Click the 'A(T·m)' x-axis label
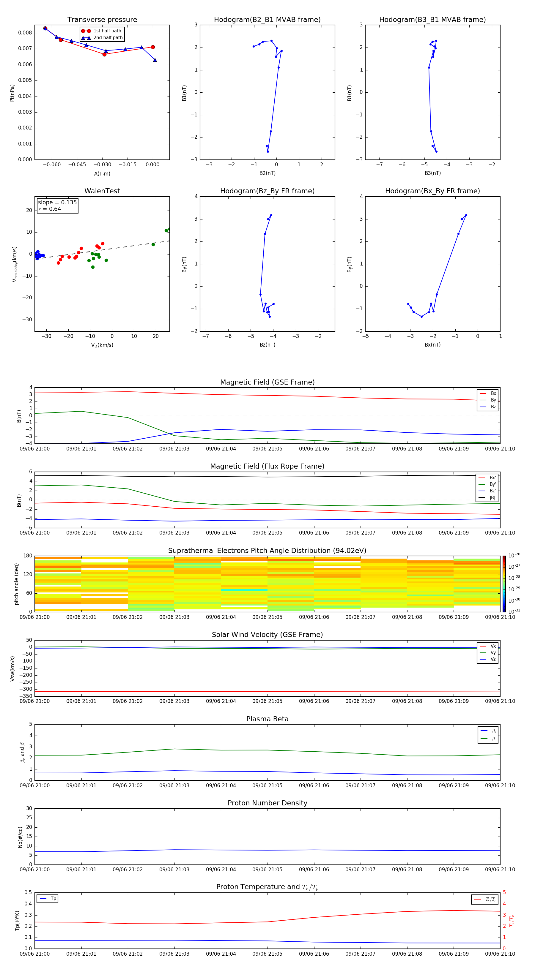 click(x=102, y=173)
